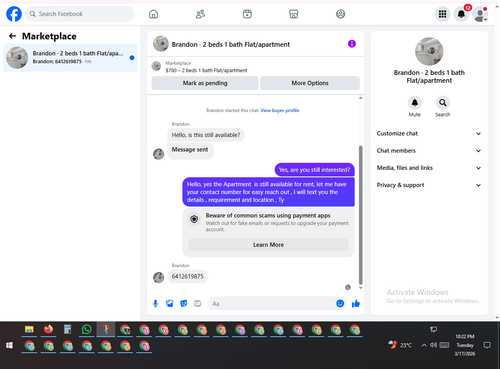This screenshot has height=369, width=500.
Task: Search in conversation magnifier icon
Action: click(x=443, y=103)
